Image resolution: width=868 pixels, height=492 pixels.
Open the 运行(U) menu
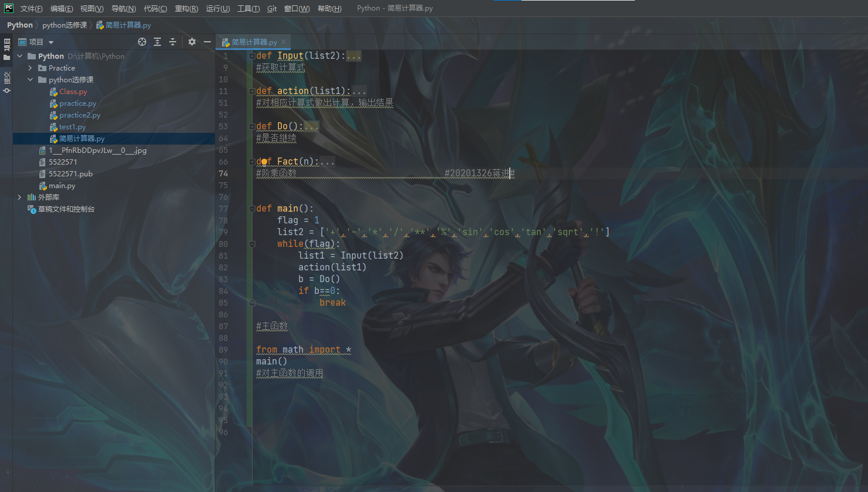pos(218,9)
